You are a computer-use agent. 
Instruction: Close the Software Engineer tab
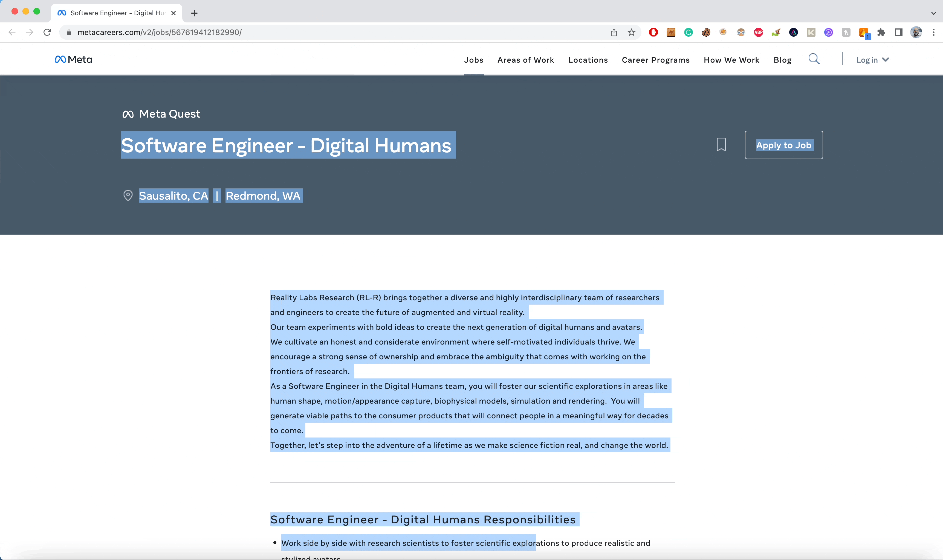point(173,13)
